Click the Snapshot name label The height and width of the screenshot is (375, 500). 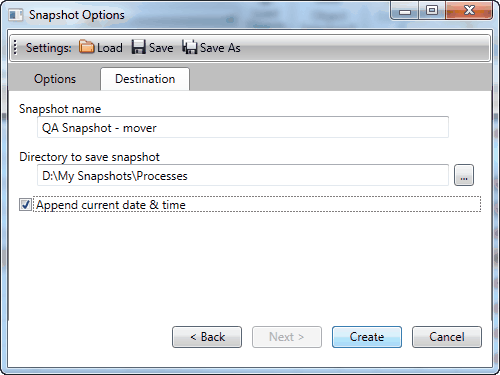pyautogui.click(x=60, y=109)
